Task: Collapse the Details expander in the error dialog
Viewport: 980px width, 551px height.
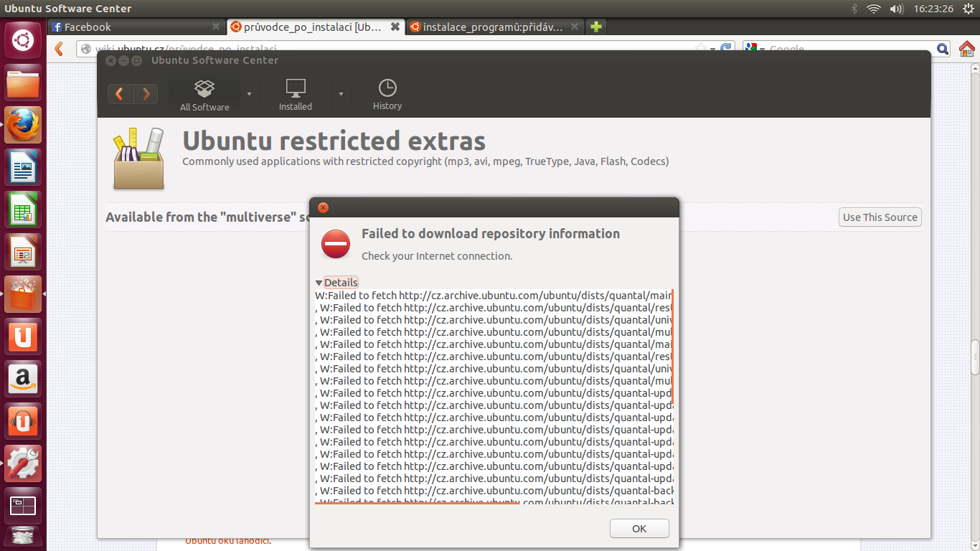Action: pyautogui.click(x=336, y=283)
